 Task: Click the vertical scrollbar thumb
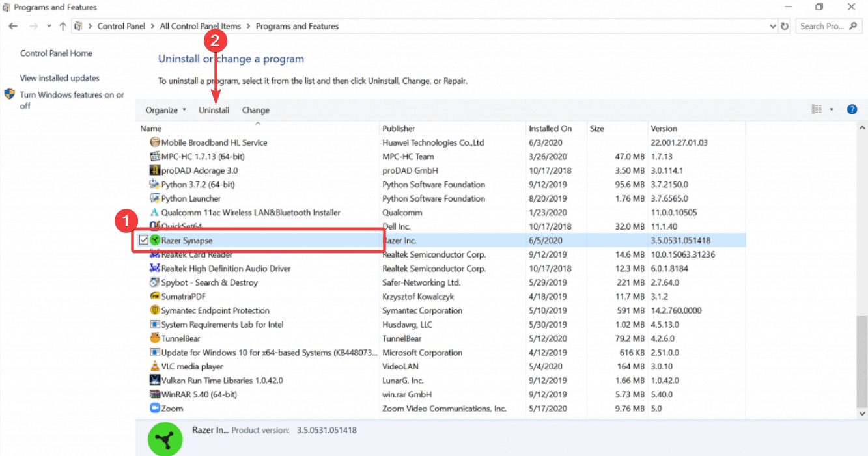tap(862, 361)
